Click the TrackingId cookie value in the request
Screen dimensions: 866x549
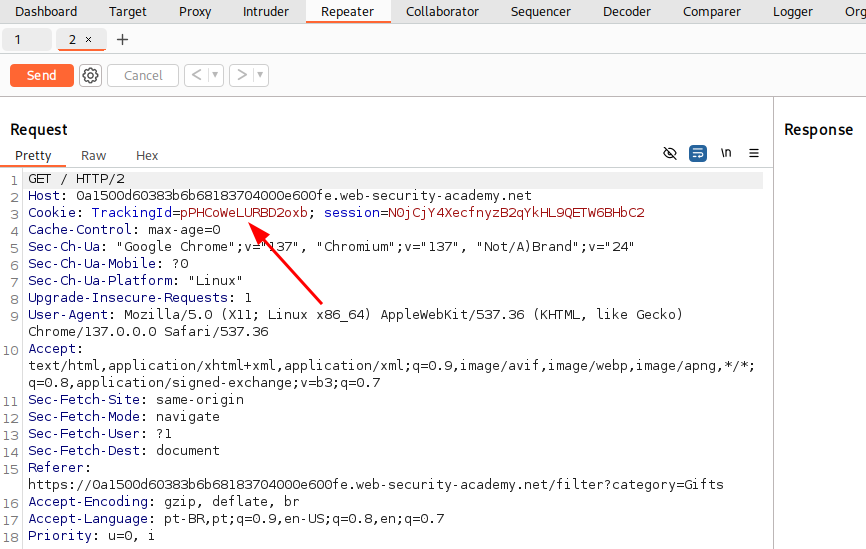pyautogui.click(x=244, y=213)
